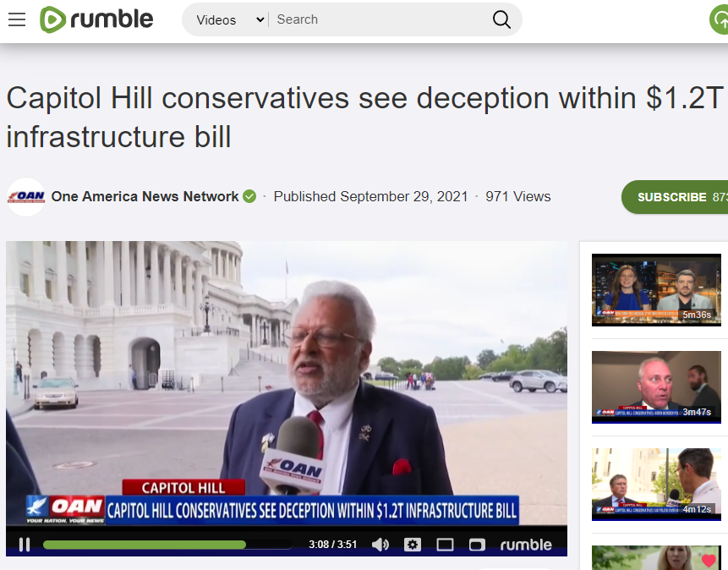The height and width of the screenshot is (570, 728).
Task: Open the hamburger navigation menu
Action: pos(17,19)
